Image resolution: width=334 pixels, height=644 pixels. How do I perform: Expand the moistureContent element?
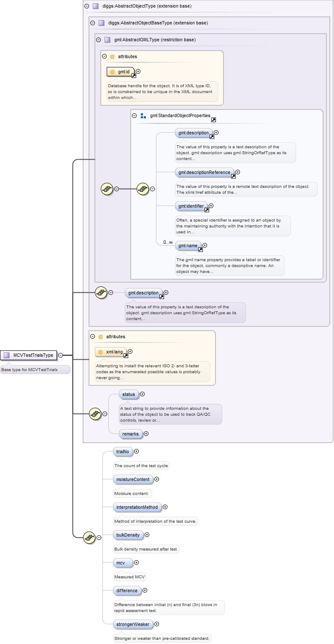tap(157, 479)
